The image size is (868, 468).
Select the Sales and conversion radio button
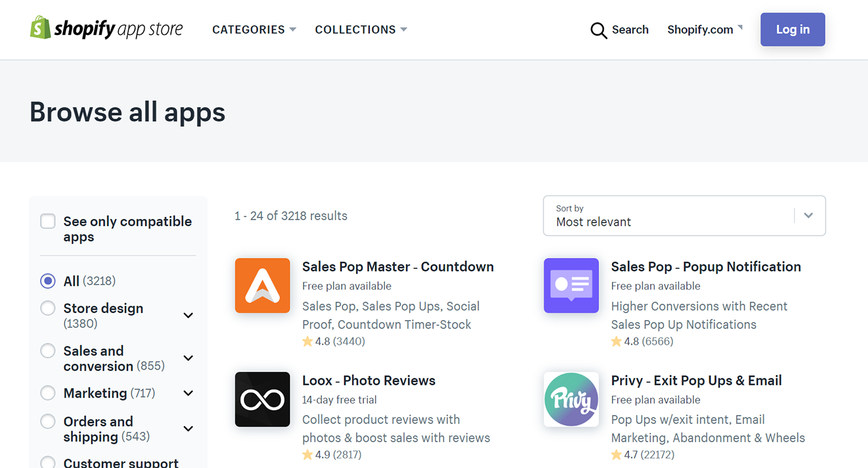coord(48,351)
